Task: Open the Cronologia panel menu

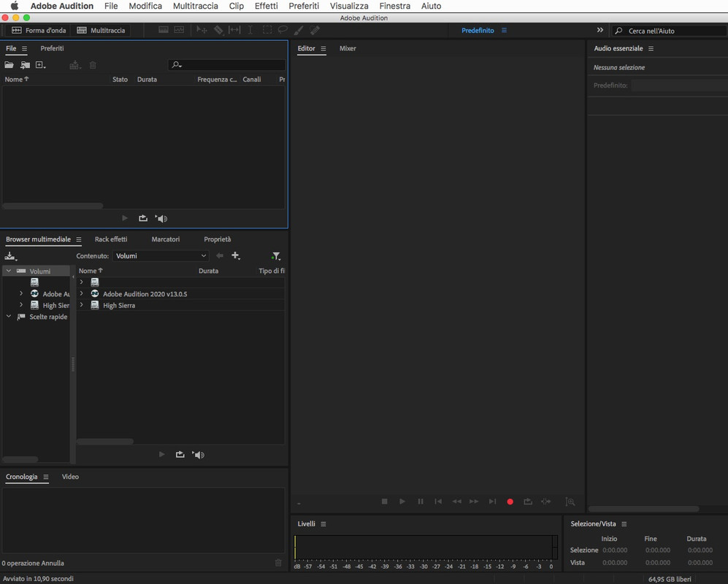Action: (x=45, y=477)
